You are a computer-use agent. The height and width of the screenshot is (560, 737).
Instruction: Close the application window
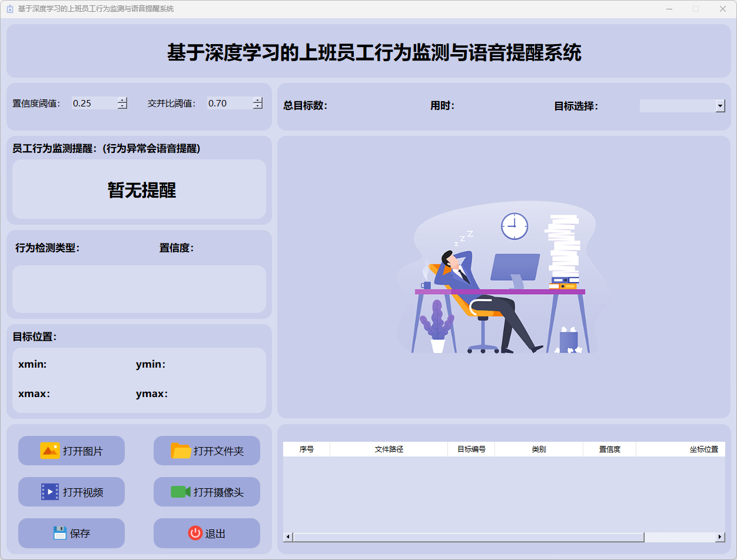coord(723,9)
